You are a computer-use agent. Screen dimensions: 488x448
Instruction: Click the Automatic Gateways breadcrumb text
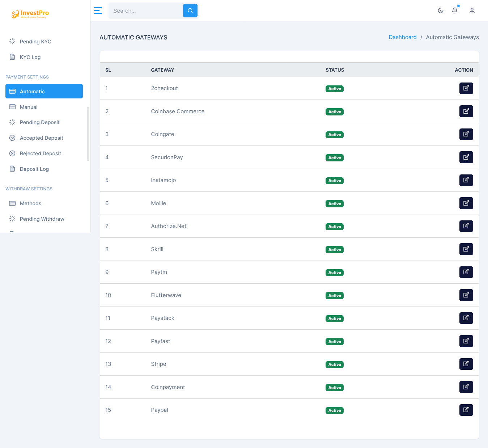point(452,37)
